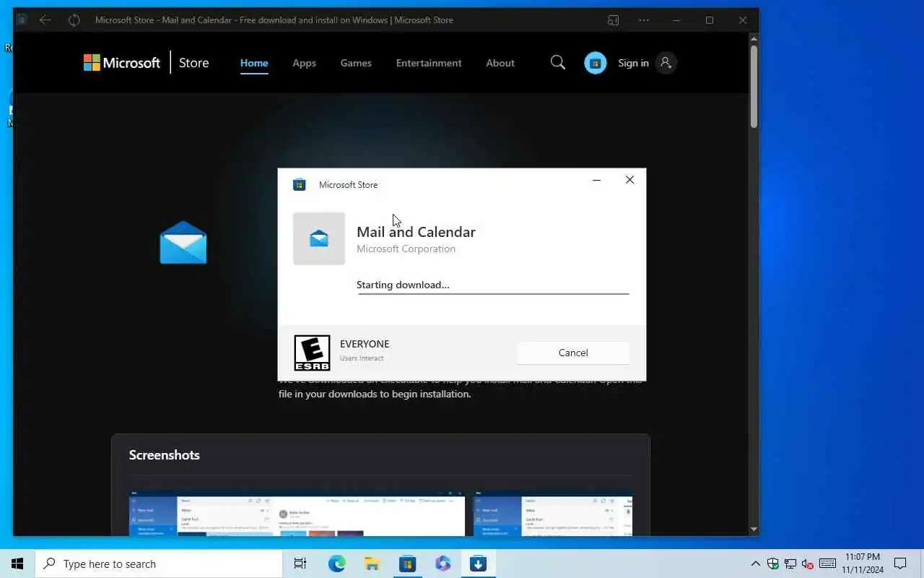Minimize the Microsoft Store installer dialog
924x578 pixels.
pos(596,180)
